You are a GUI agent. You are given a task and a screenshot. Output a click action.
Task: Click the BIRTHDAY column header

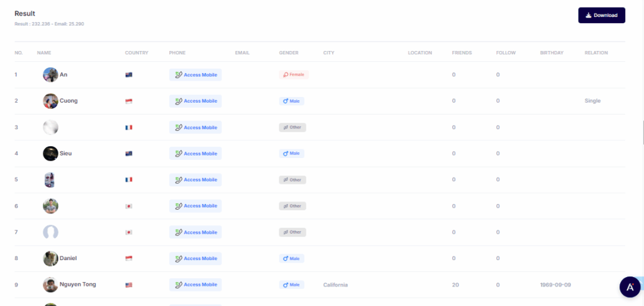[x=552, y=53]
